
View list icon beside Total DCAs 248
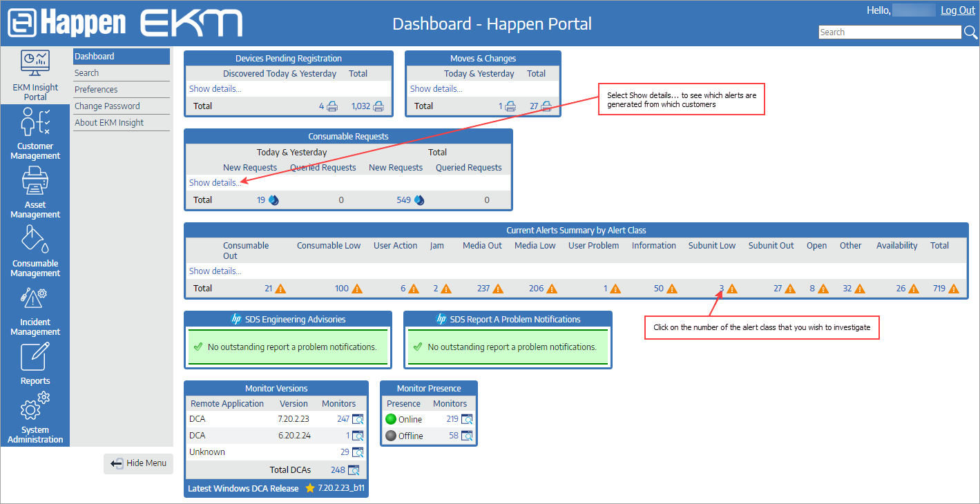tap(354, 470)
